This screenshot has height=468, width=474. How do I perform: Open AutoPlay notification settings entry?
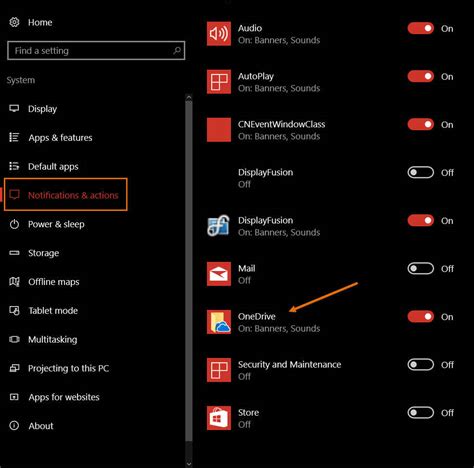[279, 82]
